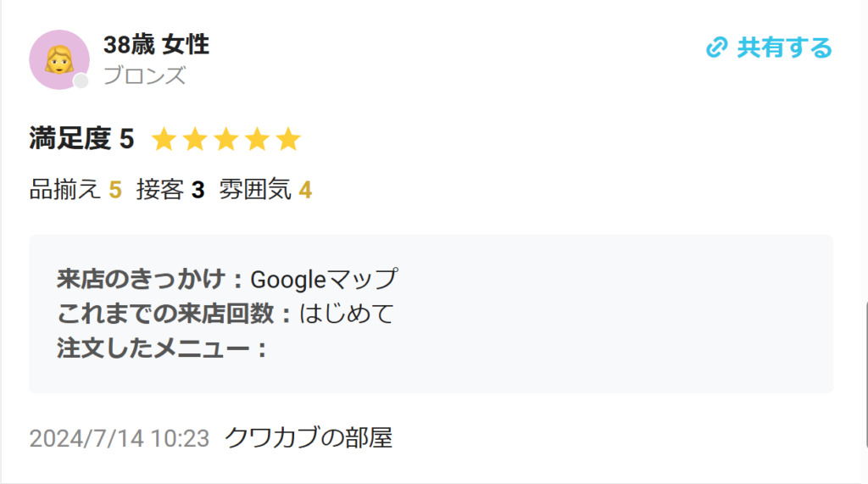Click the gray status dot on avatar
Viewport: 868px width, 484px height.
[81, 81]
